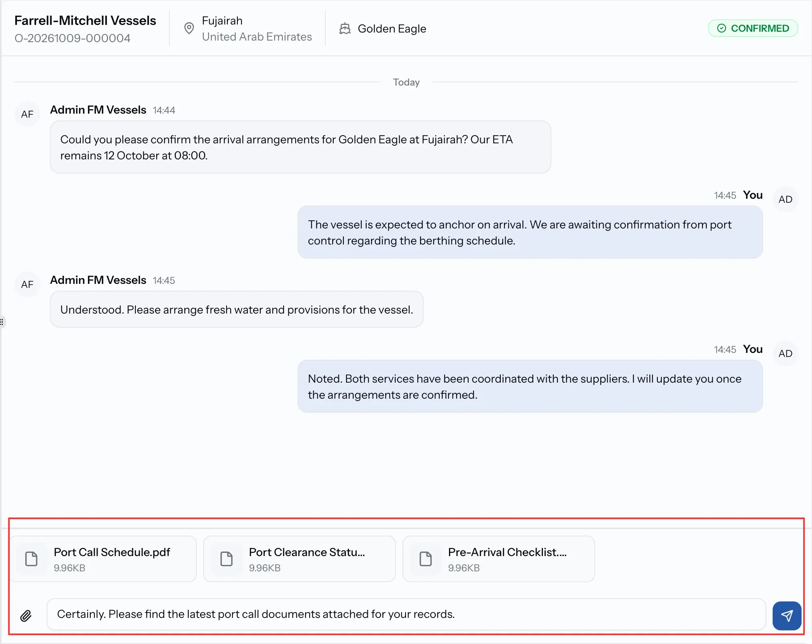Open the Port Call Schedule.pdf attachment
This screenshot has height=644, width=812.
(x=103, y=559)
